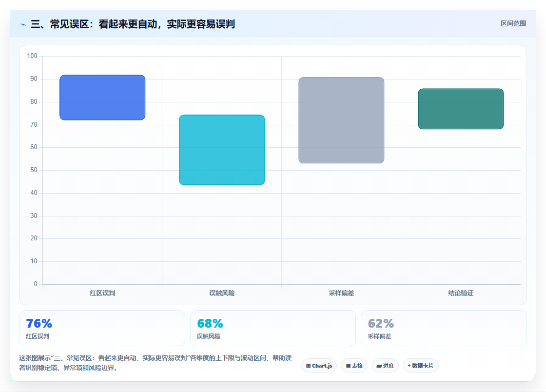Click the 误触风险 x-axis label
Viewport: 546px width, 392px height.
point(222,293)
